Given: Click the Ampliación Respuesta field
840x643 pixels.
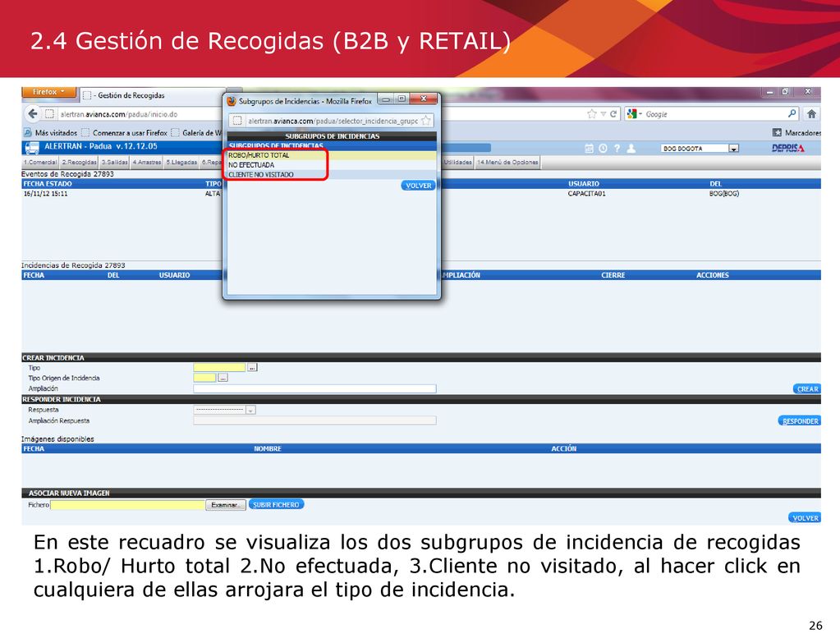Looking at the screenshot, I should 315,420.
